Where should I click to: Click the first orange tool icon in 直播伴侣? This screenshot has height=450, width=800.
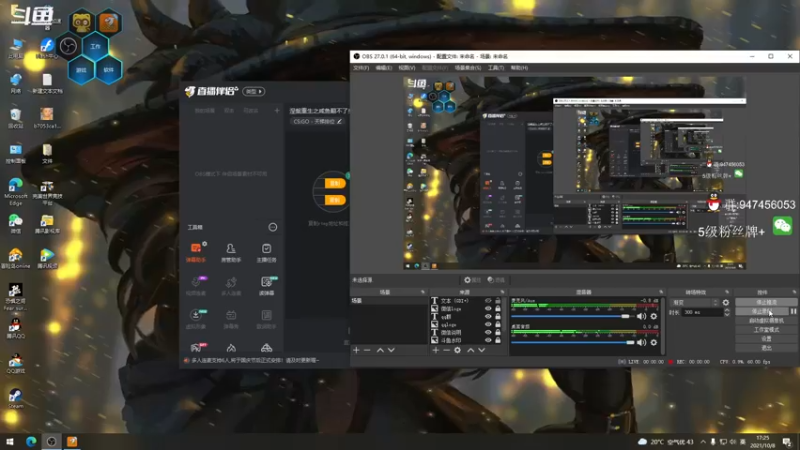196,252
